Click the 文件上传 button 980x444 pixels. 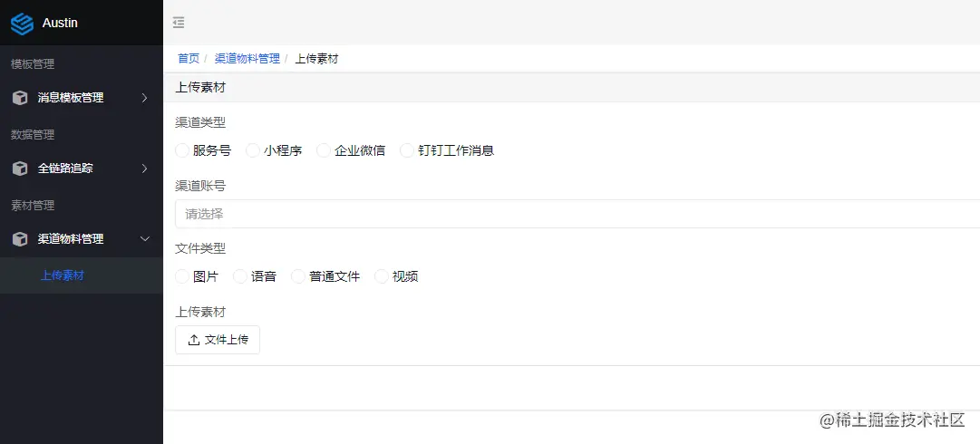(x=218, y=340)
